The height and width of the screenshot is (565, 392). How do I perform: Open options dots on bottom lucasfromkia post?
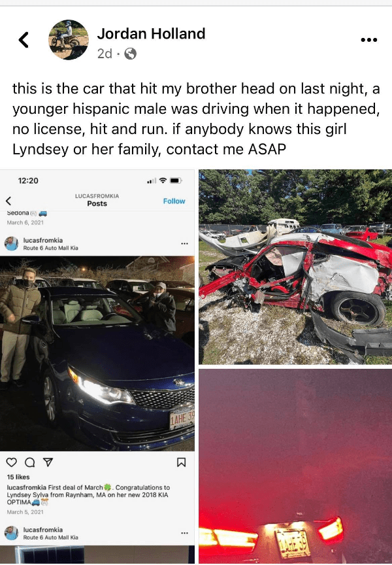pyautogui.click(x=185, y=533)
